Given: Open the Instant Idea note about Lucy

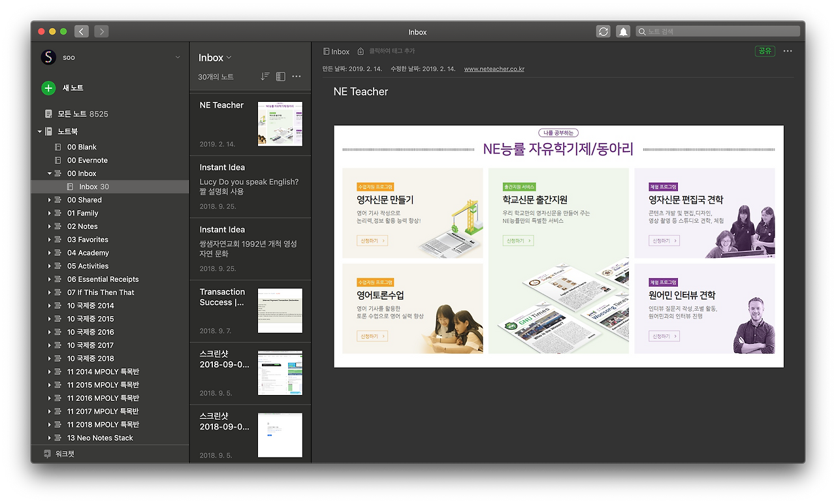Looking at the screenshot, I should point(250,187).
